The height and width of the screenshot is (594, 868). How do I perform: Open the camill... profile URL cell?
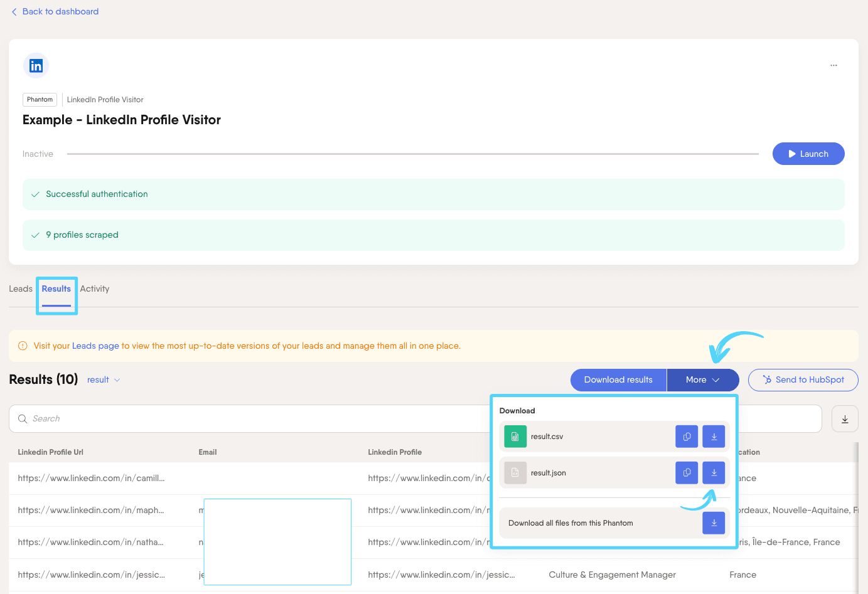[92, 478]
